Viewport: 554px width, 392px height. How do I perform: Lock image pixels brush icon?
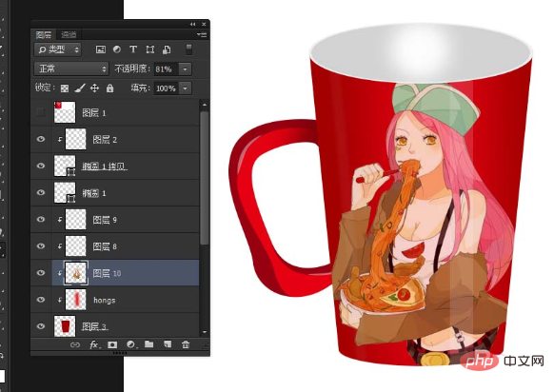80,88
